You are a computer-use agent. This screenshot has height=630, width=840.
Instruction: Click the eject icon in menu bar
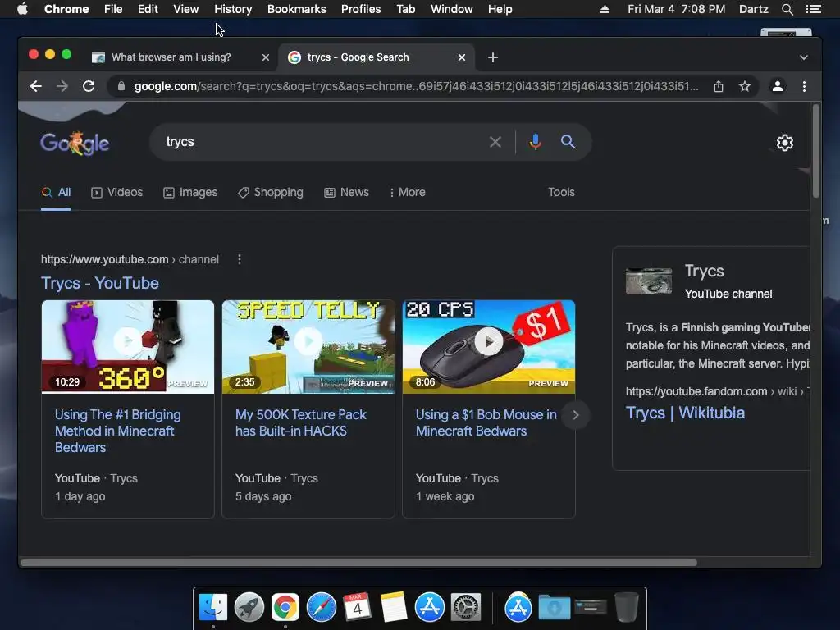pyautogui.click(x=605, y=9)
